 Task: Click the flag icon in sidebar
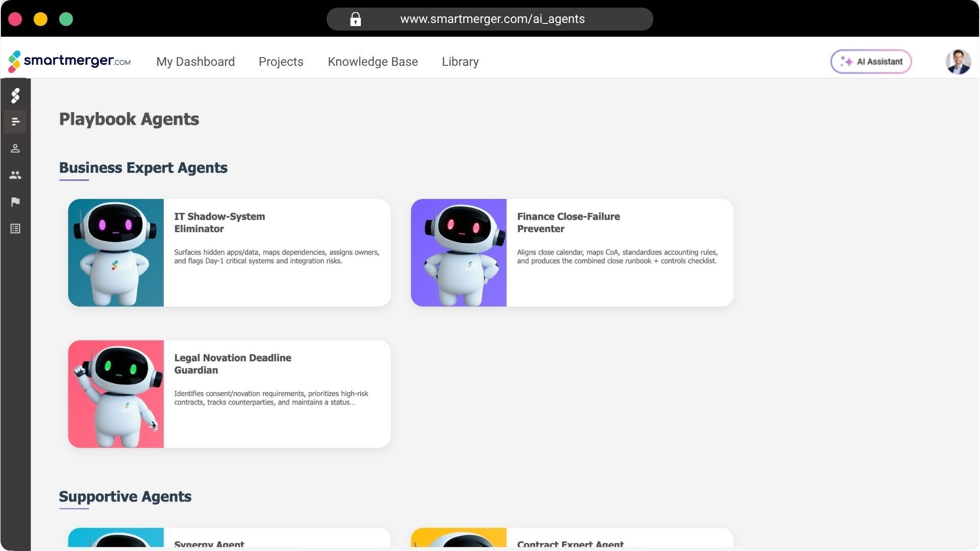click(x=15, y=202)
